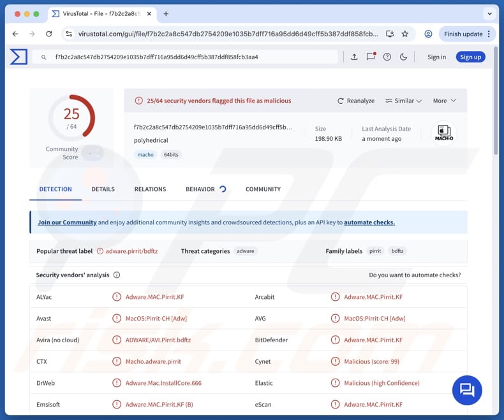Click Cynet result Malicious (score: 99)
The image size is (504, 420).
pos(371,361)
